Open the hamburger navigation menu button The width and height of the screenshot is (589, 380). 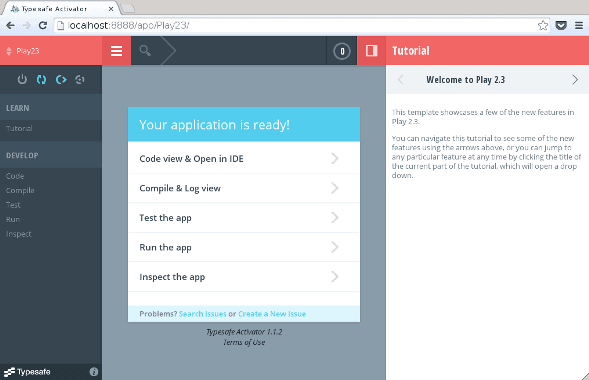point(116,51)
